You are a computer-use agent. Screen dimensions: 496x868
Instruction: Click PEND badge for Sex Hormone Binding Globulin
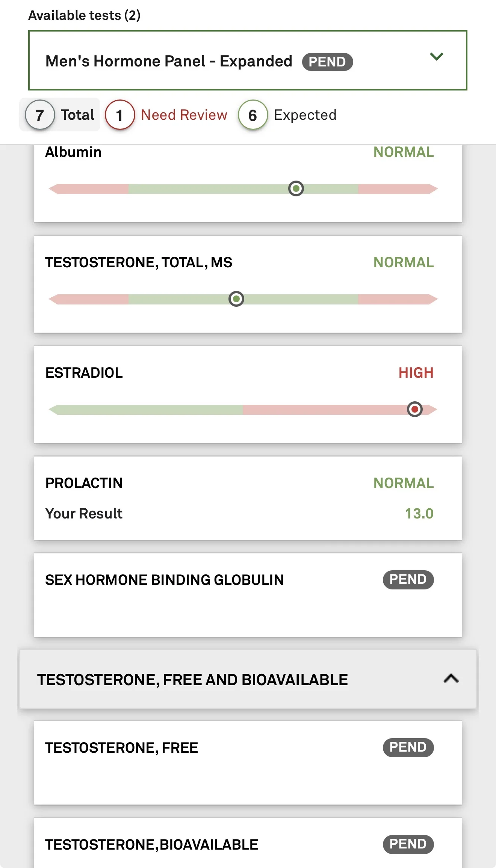pos(408,580)
